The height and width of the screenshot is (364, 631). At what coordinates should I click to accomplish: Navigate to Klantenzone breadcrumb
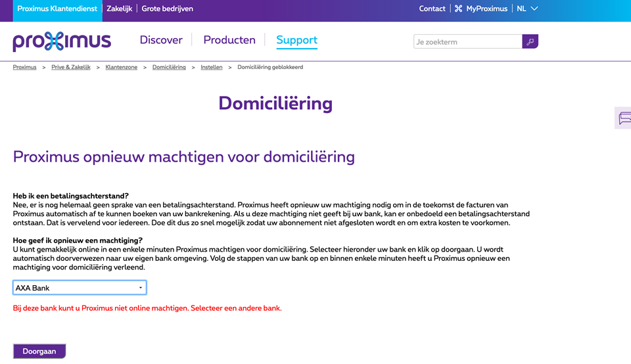[x=122, y=67]
